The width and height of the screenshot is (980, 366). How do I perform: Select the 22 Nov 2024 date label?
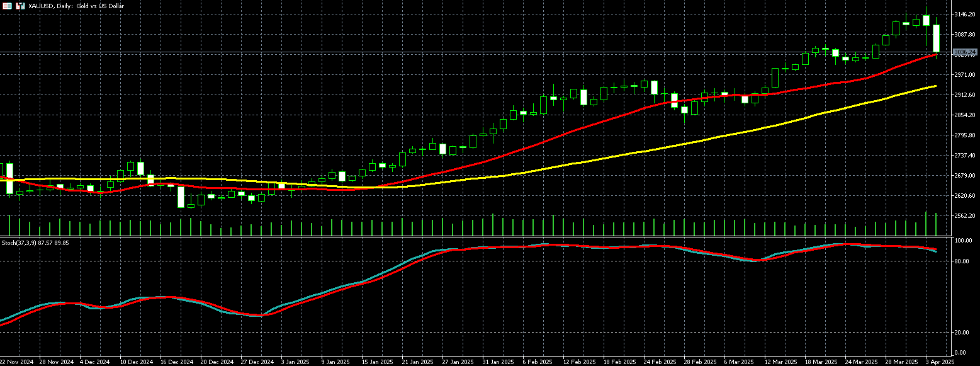click(16, 362)
